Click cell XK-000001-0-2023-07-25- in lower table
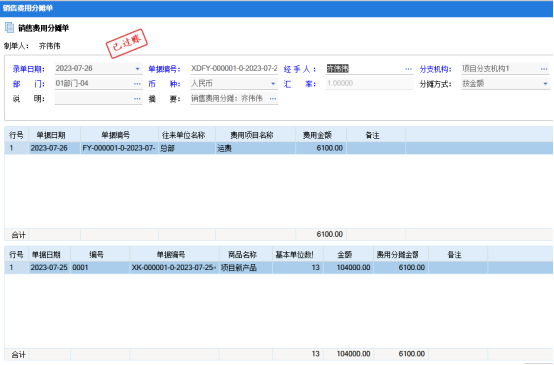Image resolution: width=554 pixels, height=365 pixels. point(175,267)
